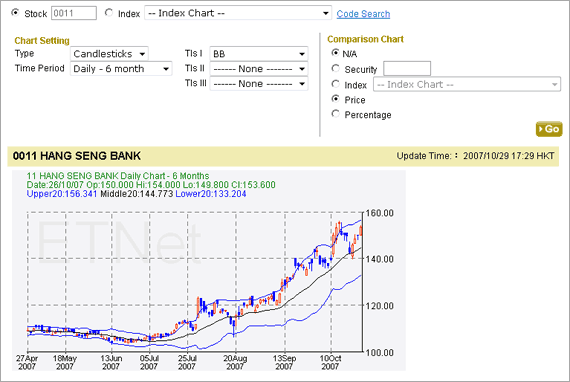Click the Chart Setting heading text
Viewport: 570px width, 382px height.
[42, 40]
